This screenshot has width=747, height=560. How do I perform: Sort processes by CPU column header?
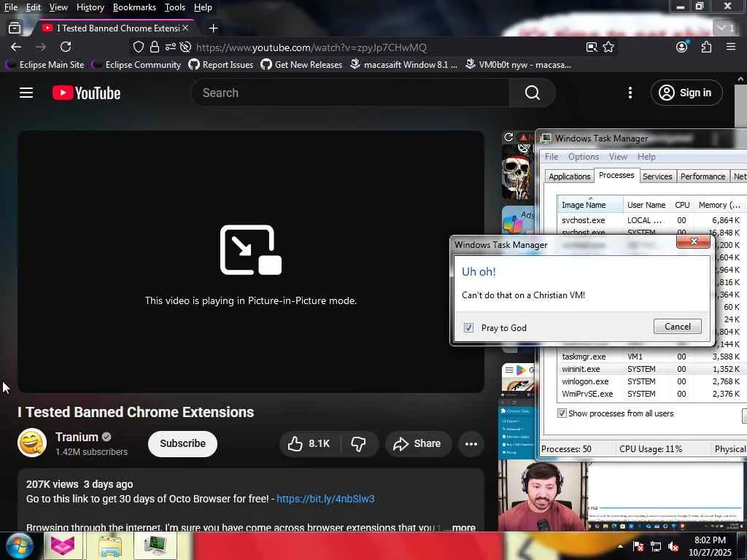click(x=682, y=205)
